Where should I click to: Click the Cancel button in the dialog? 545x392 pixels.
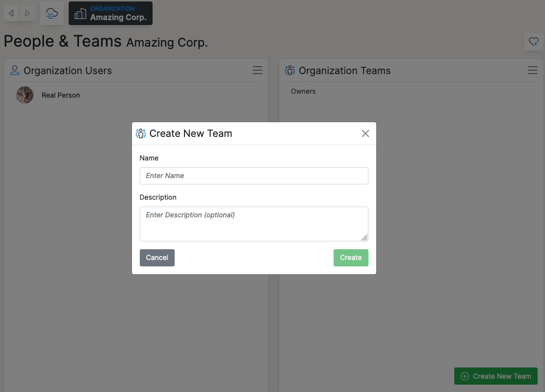coord(157,258)
